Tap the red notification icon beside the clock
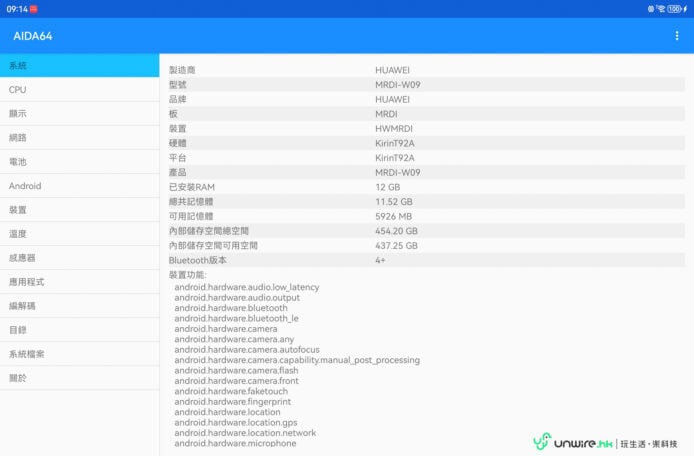The height and width of the screenshot is (456, 694). 34,9
